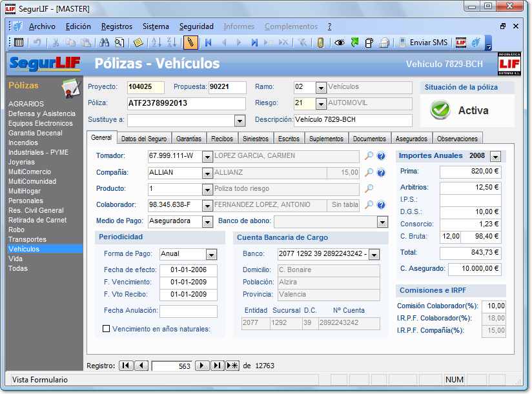Open the Registros menu
532x394 pixels.
coord(117,26)
